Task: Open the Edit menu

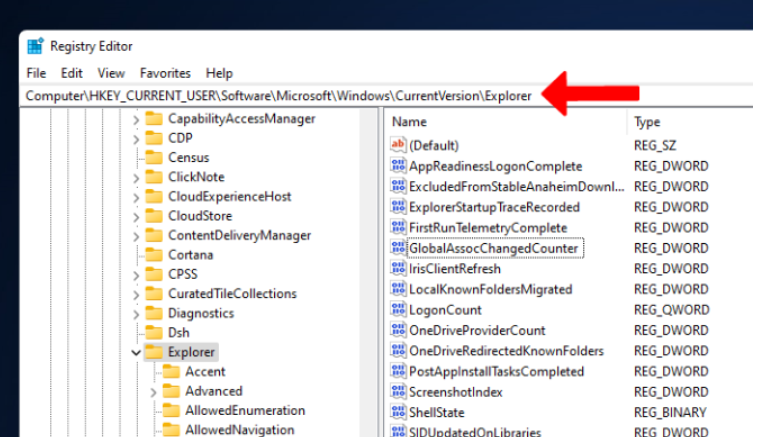Action: (x=71, y=73)
